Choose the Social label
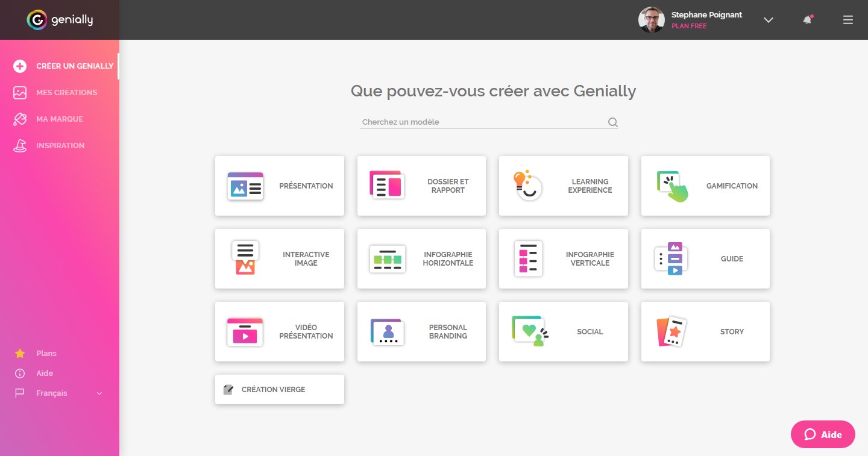 pos(590,332)
